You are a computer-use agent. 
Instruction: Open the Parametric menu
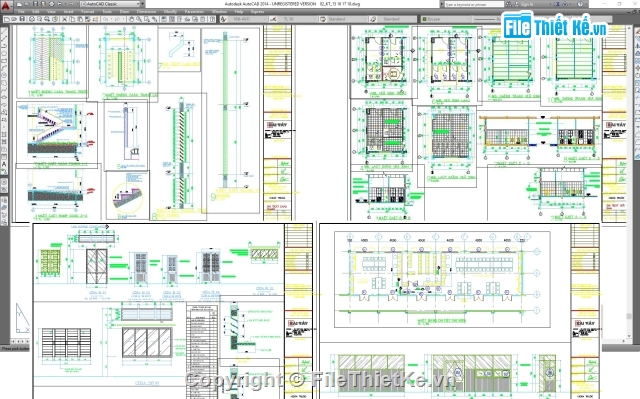pyautogui.click(x=194, y=11)
